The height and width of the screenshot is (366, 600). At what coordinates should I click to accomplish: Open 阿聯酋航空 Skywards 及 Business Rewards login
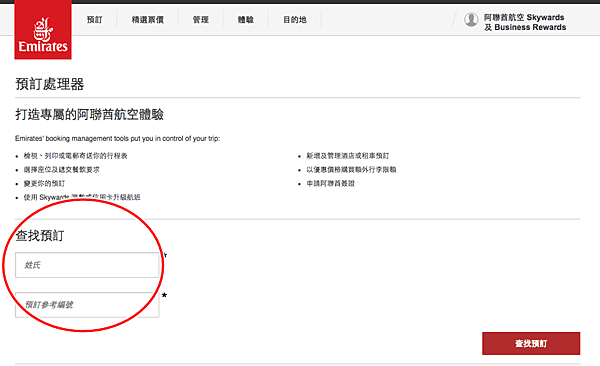[x=525, y=22]
